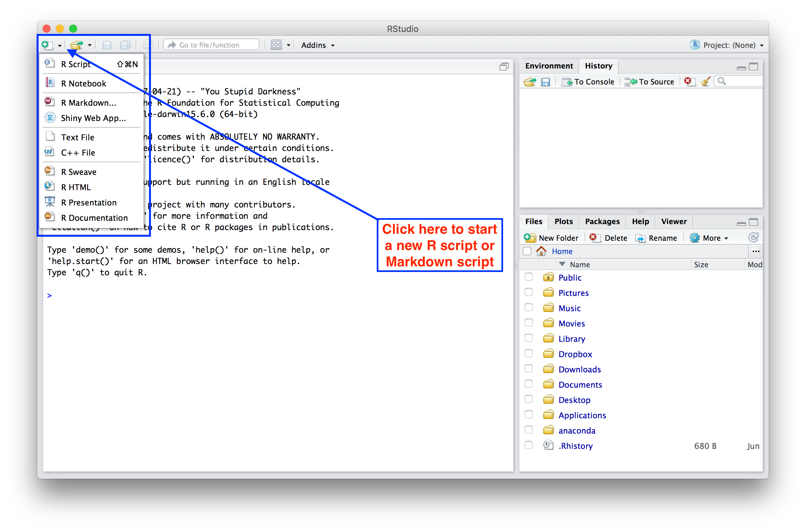Image resolution: width=806 pixels, height=532 pixels.
Task: Sort the file list by the Name column
Action: coord(580,265)
